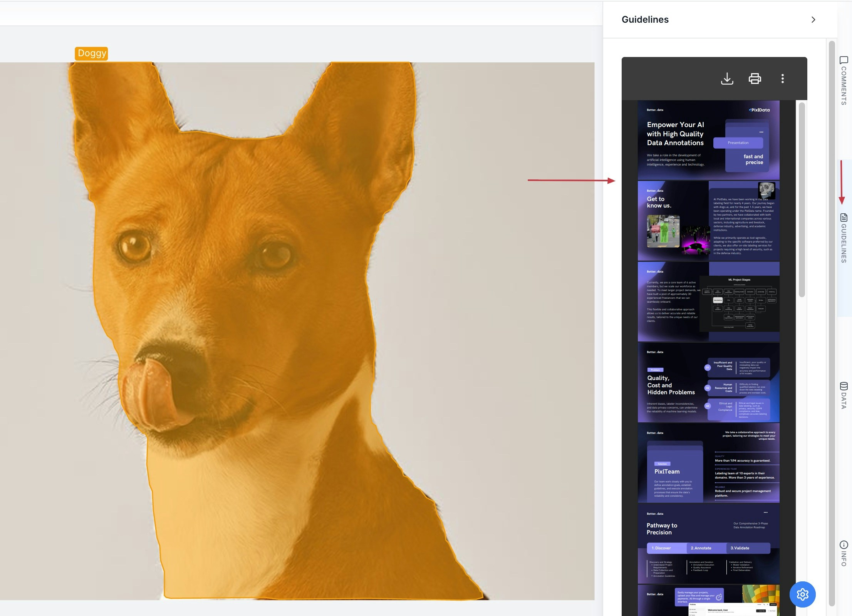
Task: Switch to the Guidelines side tab
Action: [844, 238]
